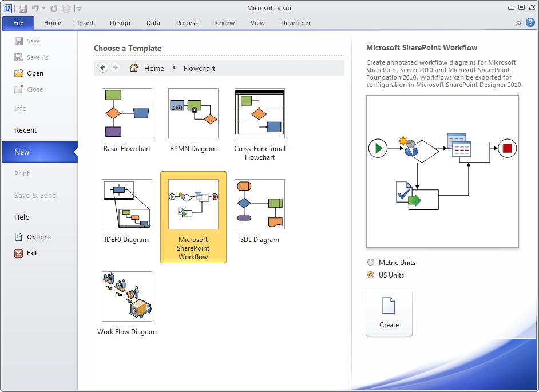Click the Forward arrow in template navigation
Image resolution: width=539 pixels, height=392 pixels.
115,68
